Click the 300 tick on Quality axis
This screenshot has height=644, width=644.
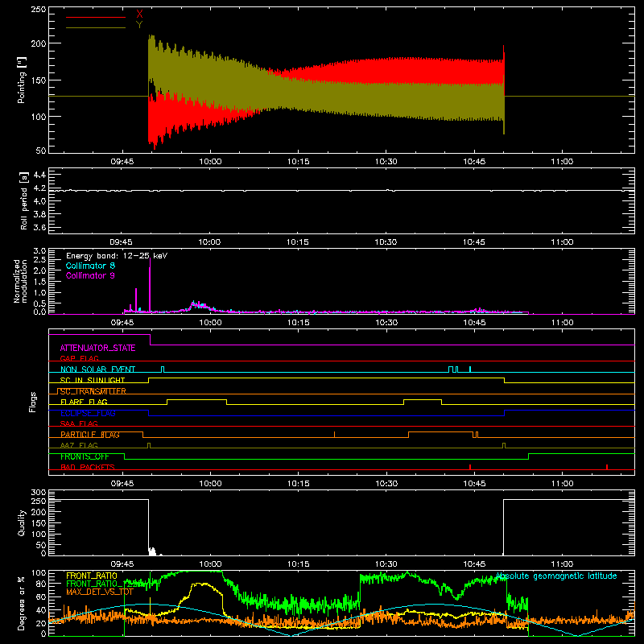39,493
